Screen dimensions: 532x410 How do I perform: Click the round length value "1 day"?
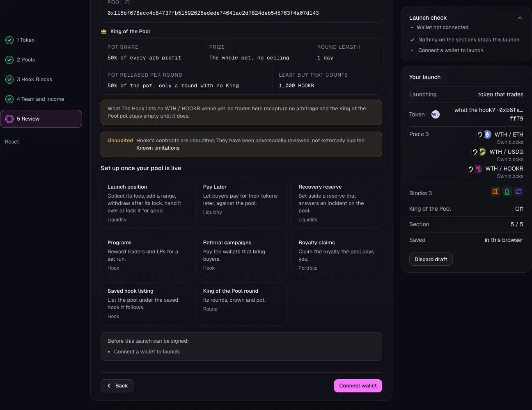pyautogui.click(x=325, y=58)
